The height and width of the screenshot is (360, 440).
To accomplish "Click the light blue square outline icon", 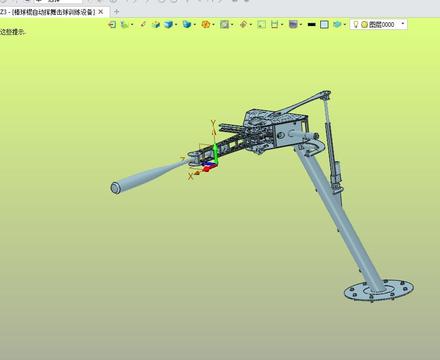I will pyautogui.click(x=324, y=24).
